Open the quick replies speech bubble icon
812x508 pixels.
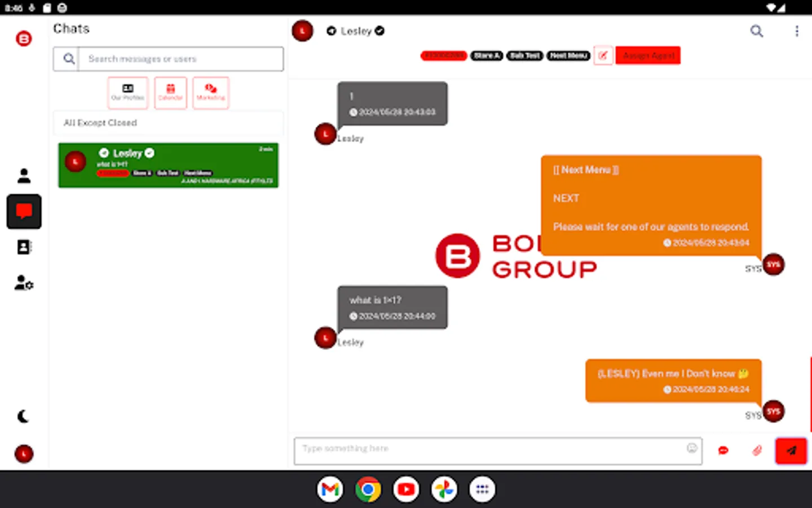[723, 450]
